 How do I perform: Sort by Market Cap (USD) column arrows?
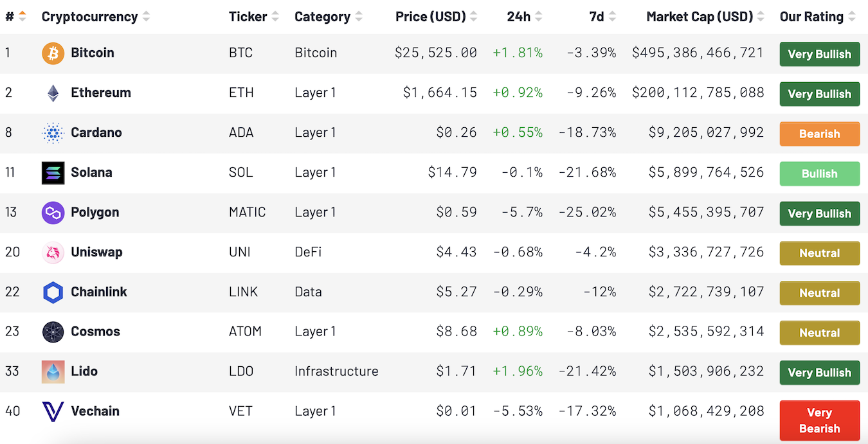coord(761,17)
